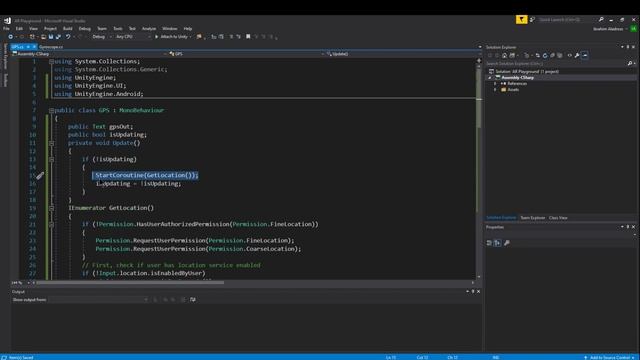This screenshot has width=640, height=360.
Task: Close the GPS.cs tab
Action: tap(34, 47)
